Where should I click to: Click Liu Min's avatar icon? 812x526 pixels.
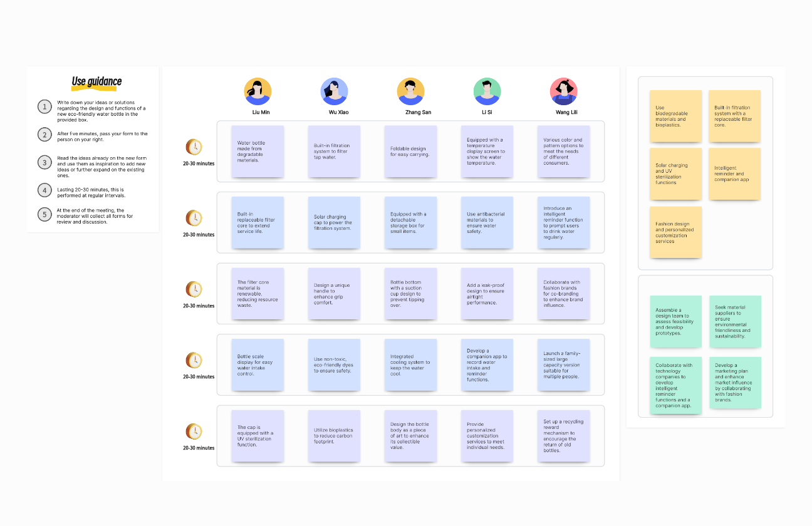[258, 91]
